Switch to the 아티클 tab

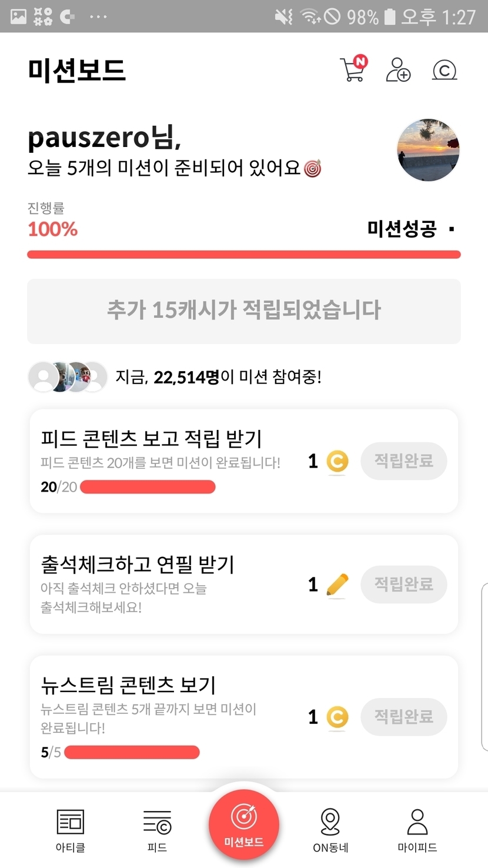pos(70,830)
